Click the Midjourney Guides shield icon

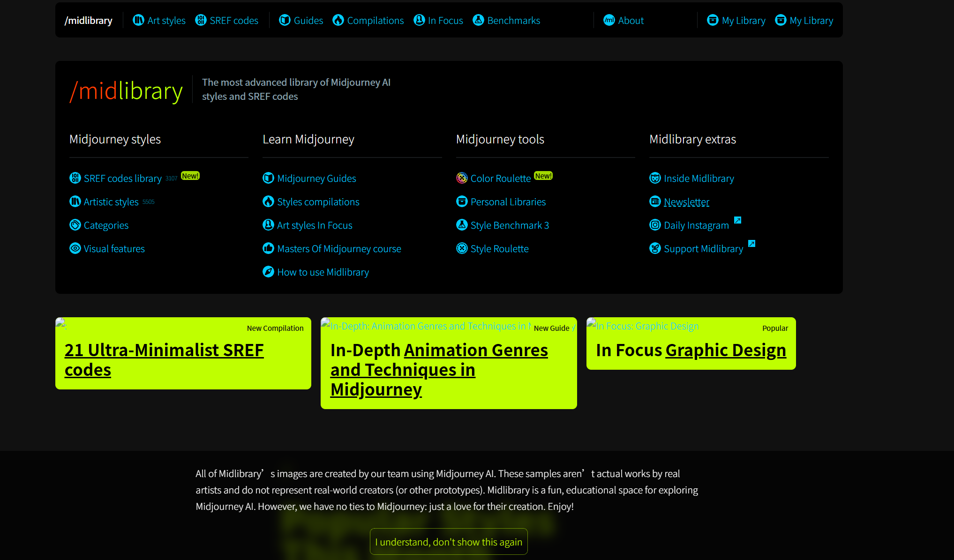click(268, 178)
